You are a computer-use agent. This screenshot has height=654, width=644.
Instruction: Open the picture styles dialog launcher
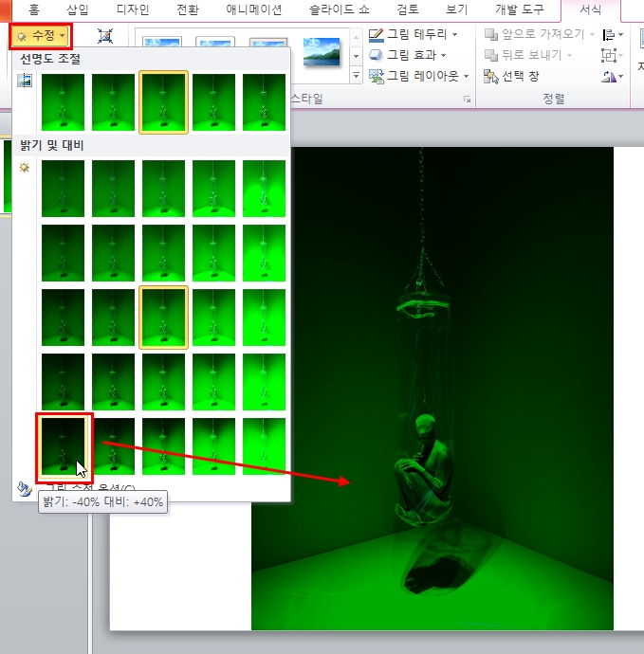click(467, 100)
